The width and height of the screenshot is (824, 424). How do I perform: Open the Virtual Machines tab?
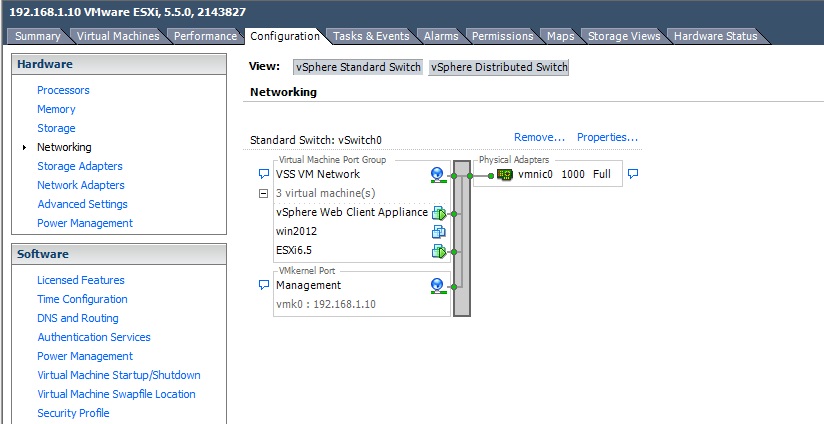[x=118, y=36]
